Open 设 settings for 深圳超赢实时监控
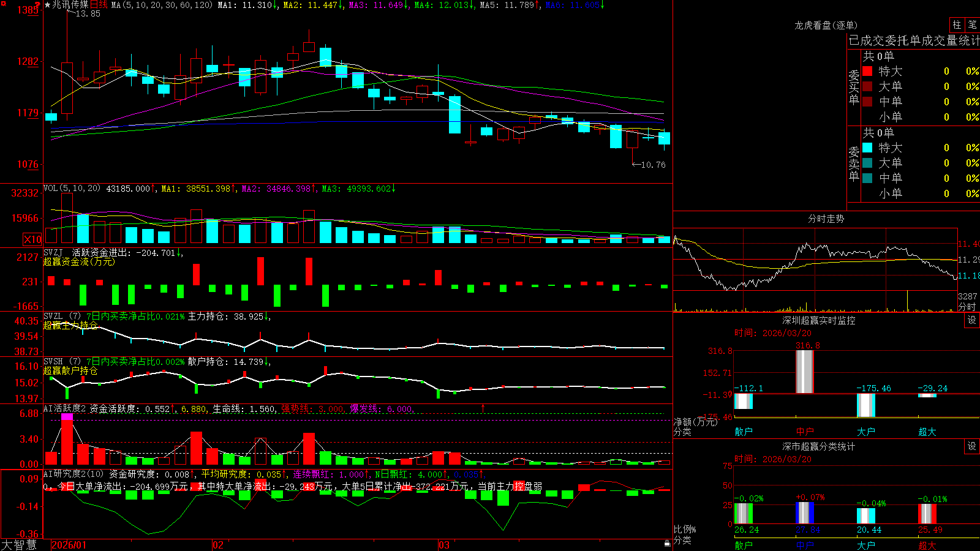 tap(972, 320)
